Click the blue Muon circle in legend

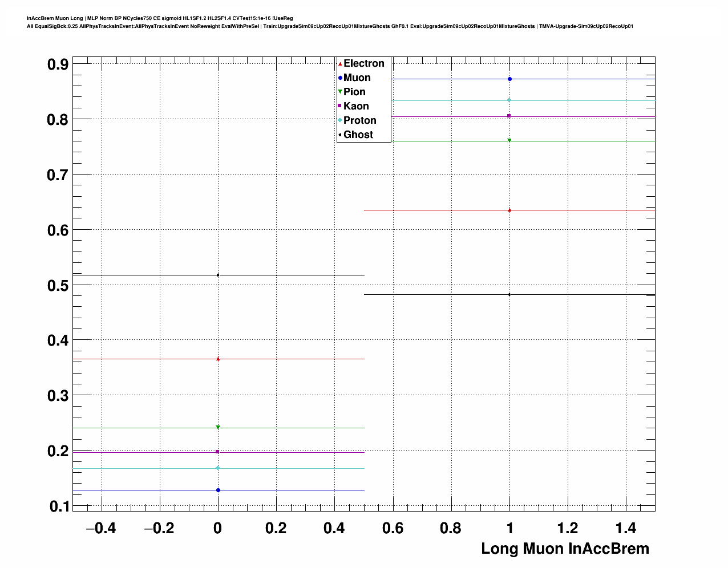tap(340, 78)
